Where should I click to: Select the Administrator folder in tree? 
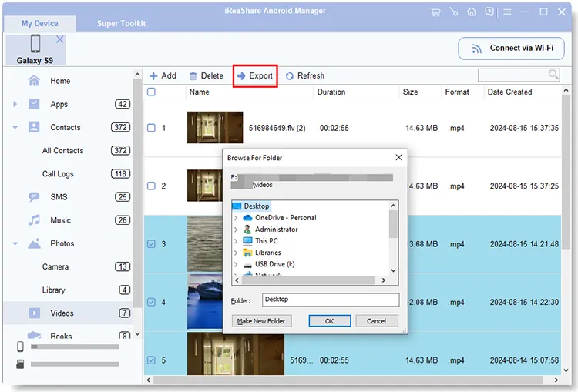[x=276, y=230]
